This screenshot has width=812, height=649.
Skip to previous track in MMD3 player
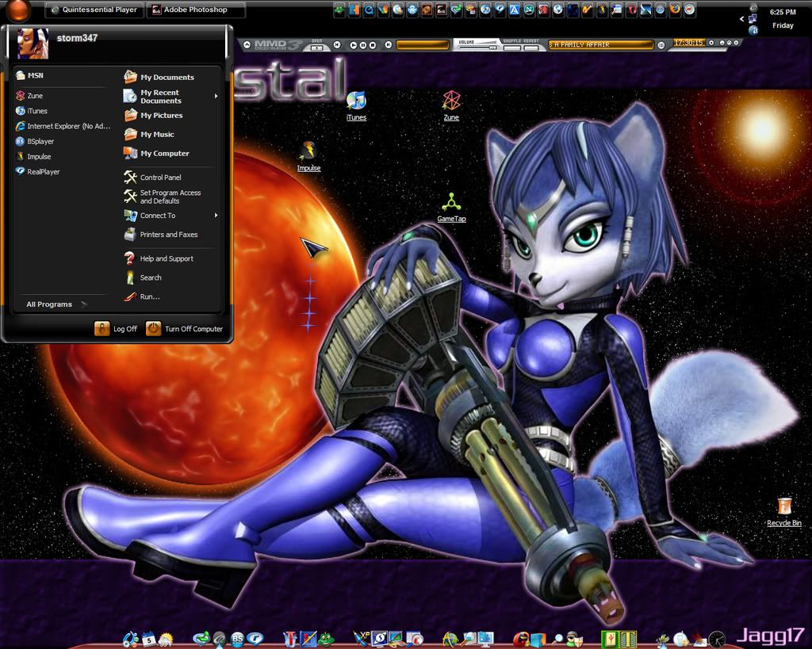337,45
